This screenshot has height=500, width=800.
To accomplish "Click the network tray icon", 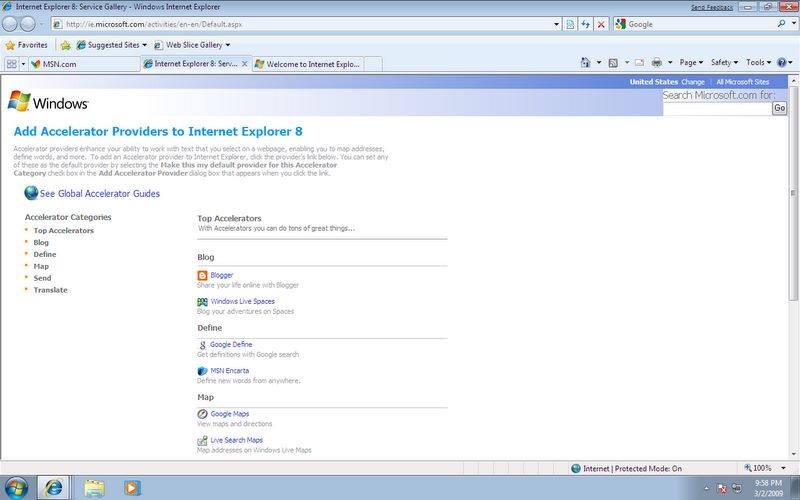I will [x=737, y=488].
